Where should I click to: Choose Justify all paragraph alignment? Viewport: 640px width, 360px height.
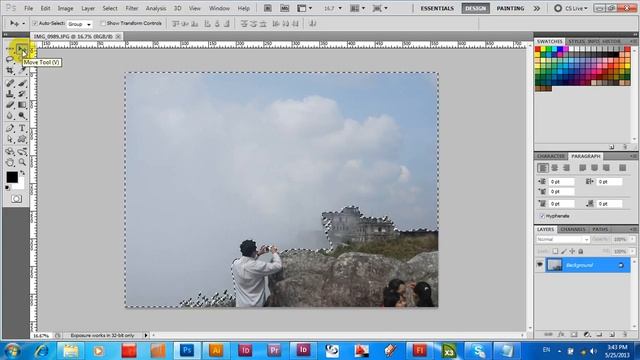622,168
